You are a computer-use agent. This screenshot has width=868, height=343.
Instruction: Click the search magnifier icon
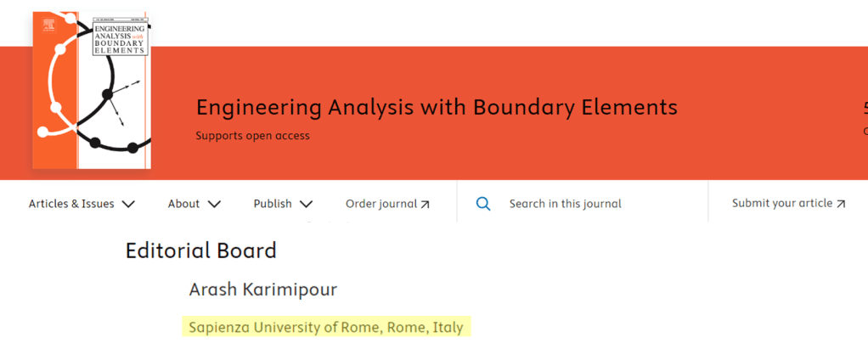click(483, 204)
